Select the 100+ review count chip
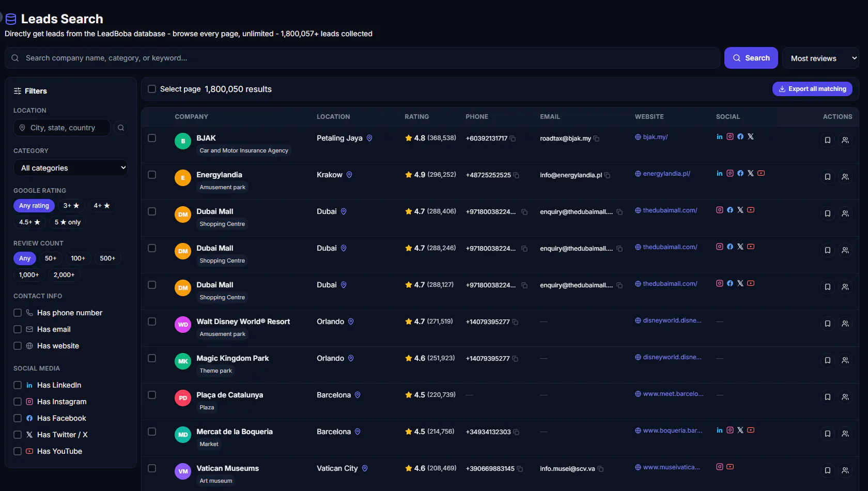The width and height of the screenshot is (868, 491). coord(78,258)
